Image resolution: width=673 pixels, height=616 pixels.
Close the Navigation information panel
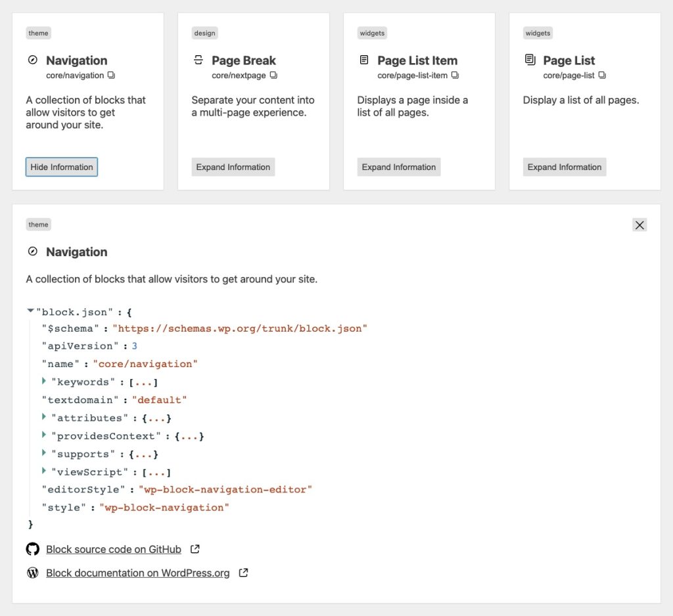pos(639,225)
